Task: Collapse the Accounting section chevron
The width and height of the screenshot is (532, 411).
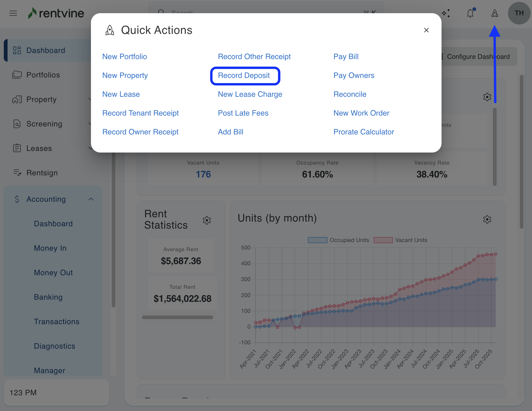Action: (91, 199)
